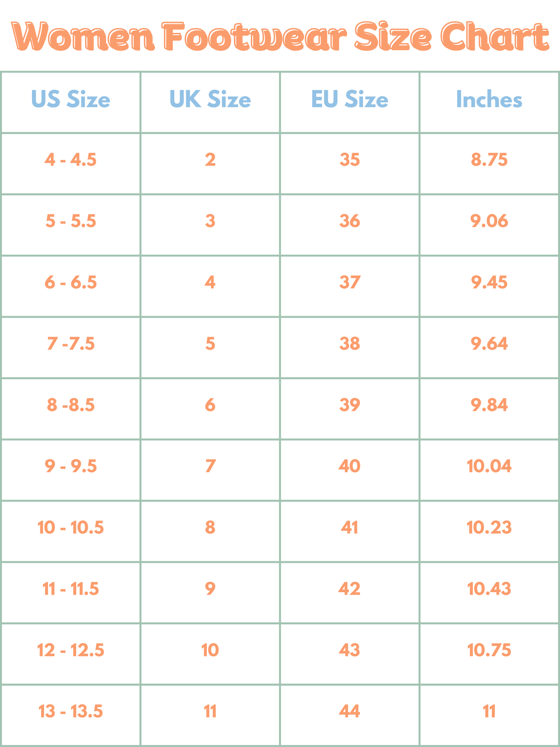This screenshot has width=560, height=747.
Task: Click the US size 10 - 10.5 cell
Action: (71, 528)
